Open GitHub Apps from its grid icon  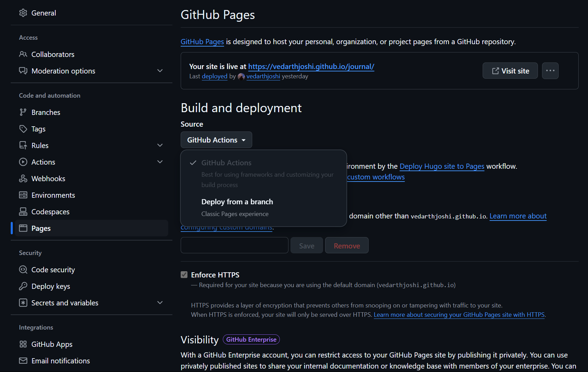click(x=23, y=344)
